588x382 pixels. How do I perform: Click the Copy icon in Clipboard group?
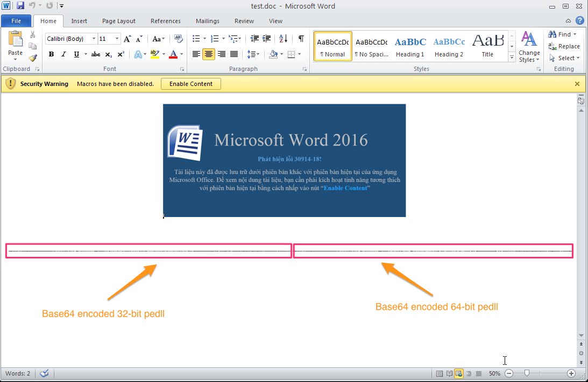tap(33, 46)
